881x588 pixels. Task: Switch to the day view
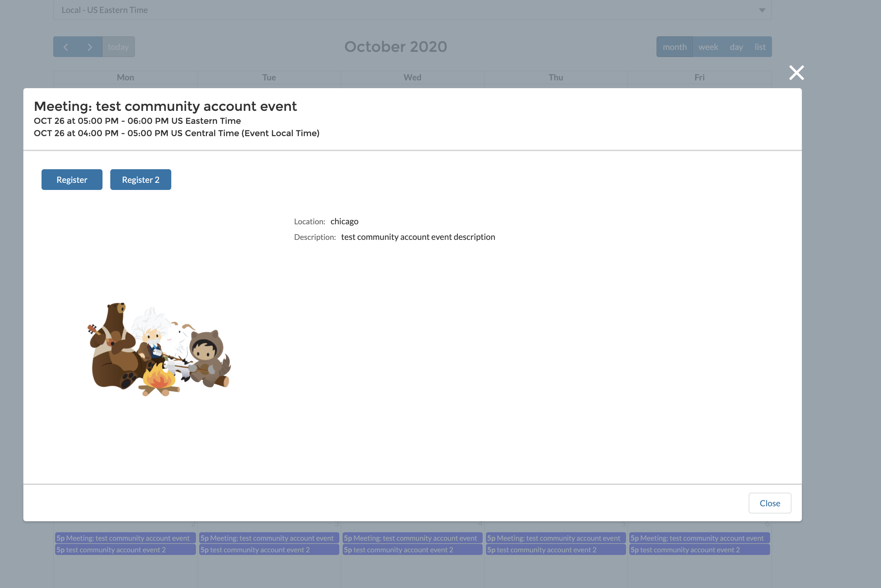[x=736, y=46]
